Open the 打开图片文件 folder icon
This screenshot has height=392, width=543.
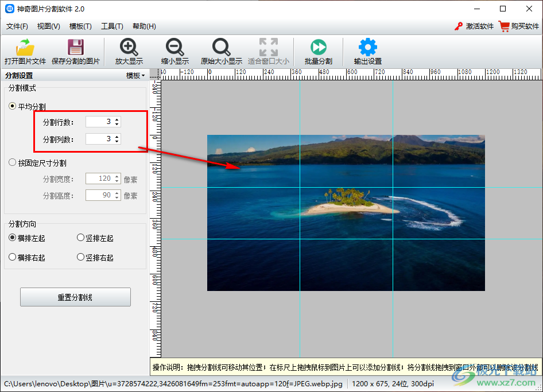click(25, 48)
